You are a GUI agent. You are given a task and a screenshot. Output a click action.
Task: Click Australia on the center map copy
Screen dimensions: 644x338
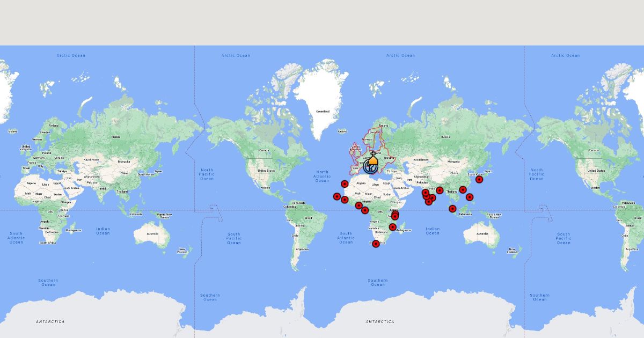coord(482,233)
